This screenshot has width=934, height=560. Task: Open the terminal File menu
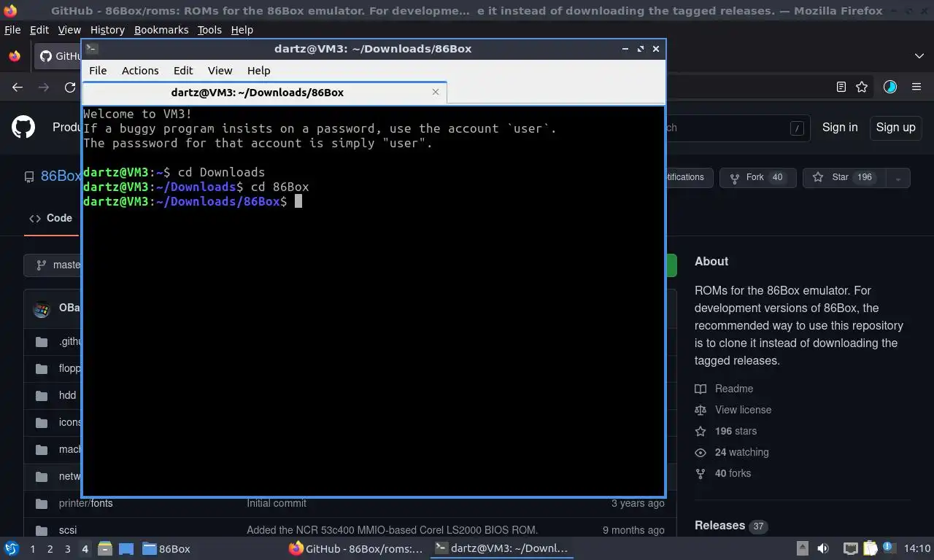98,71
